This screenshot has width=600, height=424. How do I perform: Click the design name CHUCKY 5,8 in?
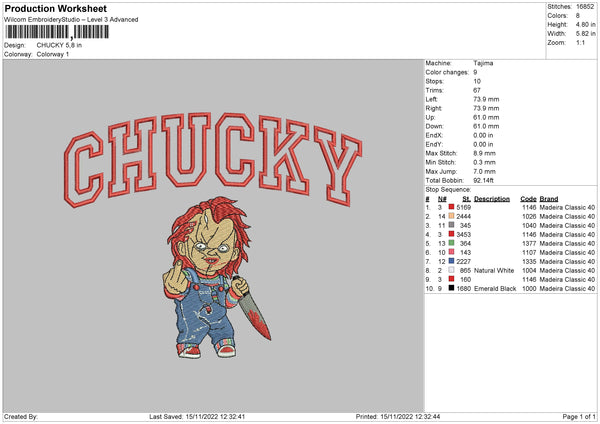point(59,45)
